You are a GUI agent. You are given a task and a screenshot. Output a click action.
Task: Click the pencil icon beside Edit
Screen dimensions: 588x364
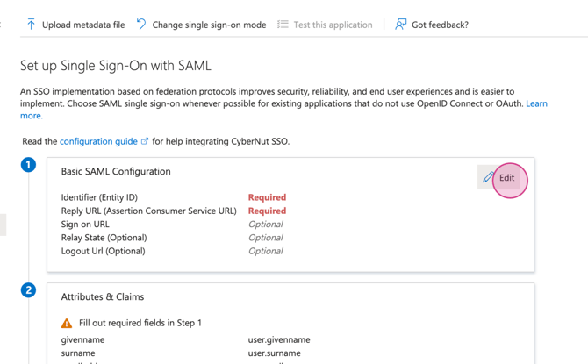pos(488,178)
